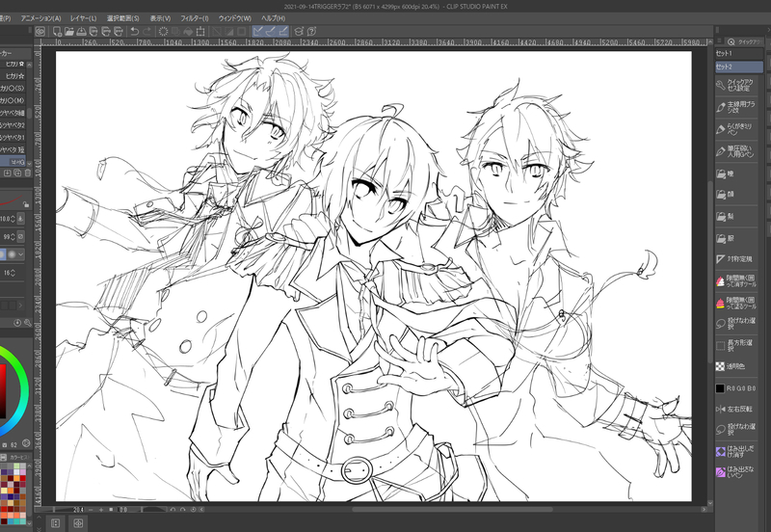The width and height of the screenshot is (771, 532).
Task: Click the Undo arrow icon
Action: click(135, 32)
